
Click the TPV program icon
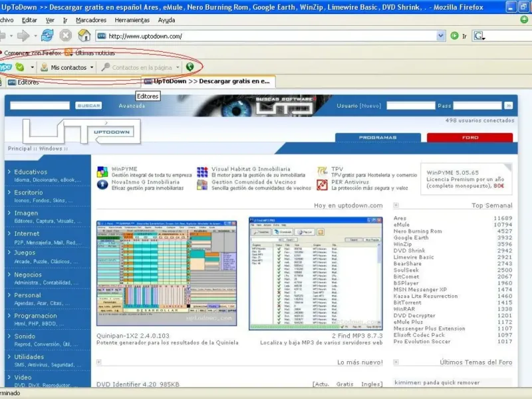coord(322,171)
